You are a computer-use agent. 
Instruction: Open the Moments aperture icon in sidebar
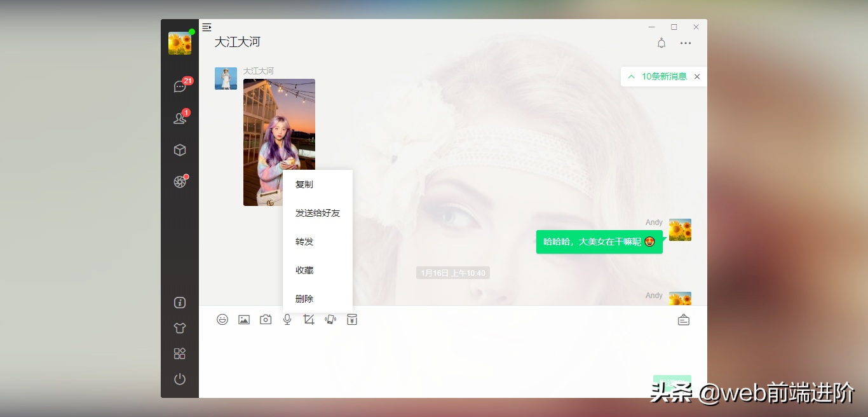tap(180, 181)
